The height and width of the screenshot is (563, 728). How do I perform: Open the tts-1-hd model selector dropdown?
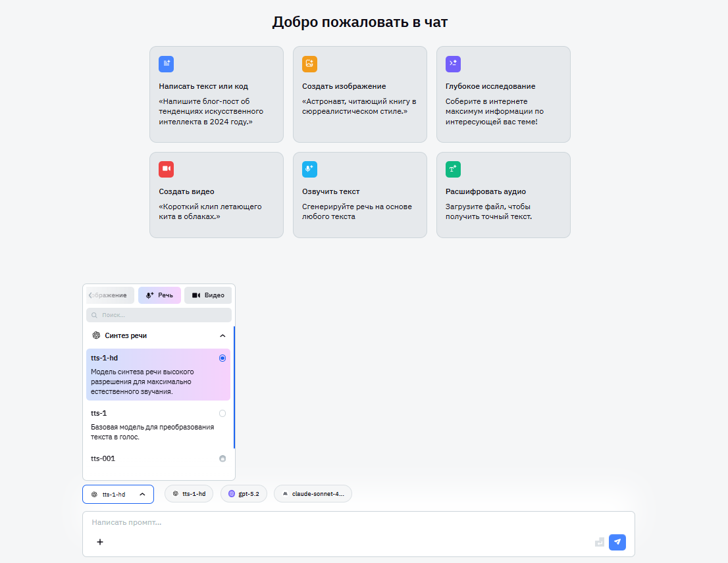click(118, 494)
